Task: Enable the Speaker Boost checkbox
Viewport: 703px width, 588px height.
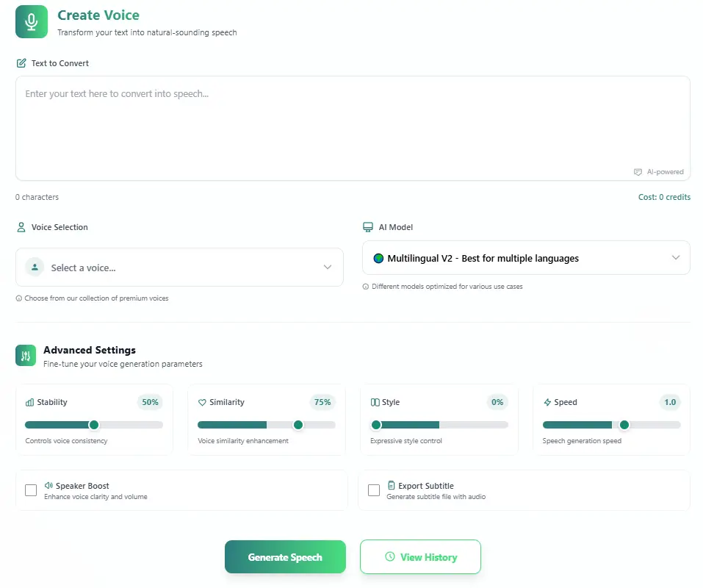Action: click(31, 490)
